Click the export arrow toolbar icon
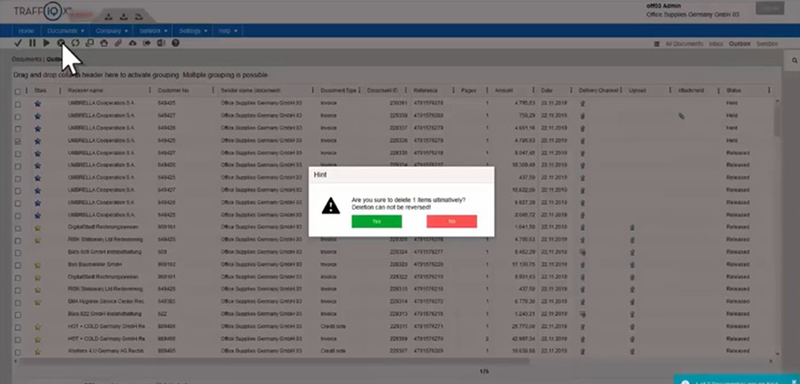 coord(147,43)
